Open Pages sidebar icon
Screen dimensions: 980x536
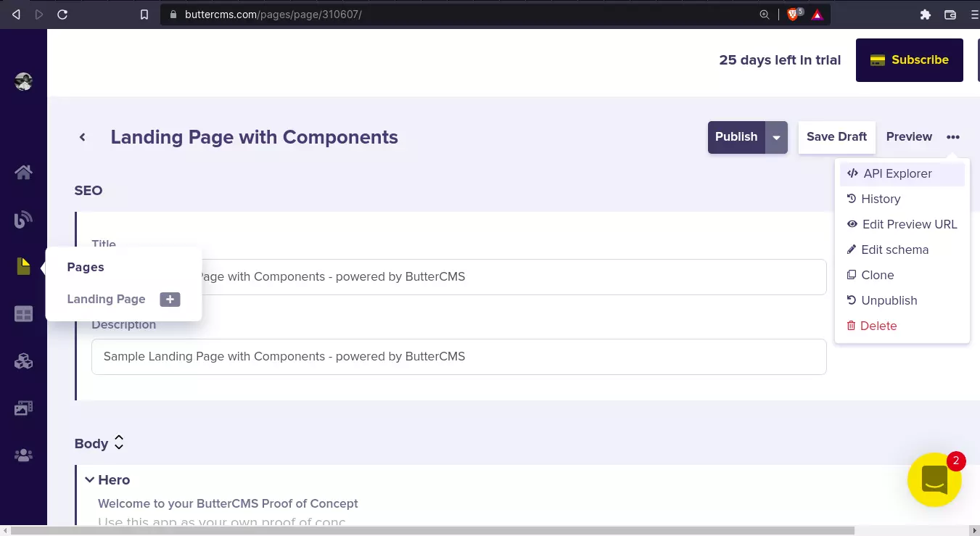coord(23,267)
